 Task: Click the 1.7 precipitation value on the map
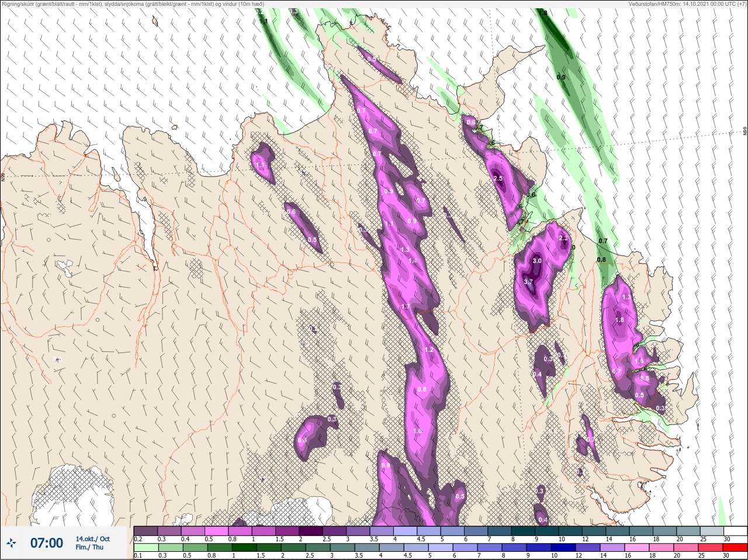coord(406,307)
